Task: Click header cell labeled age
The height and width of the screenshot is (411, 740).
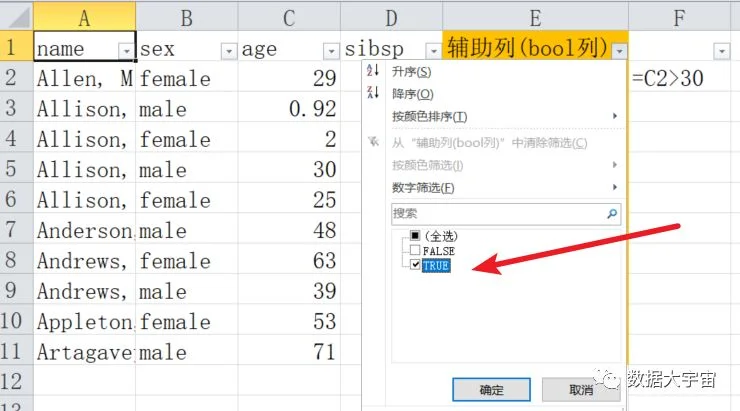Action: tap(289, 46)
